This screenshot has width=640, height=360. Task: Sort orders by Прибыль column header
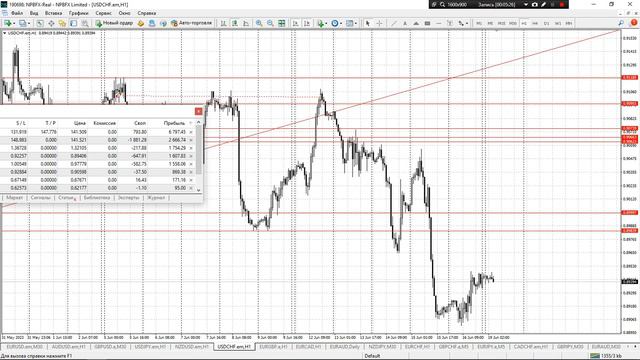pos(174,123)
